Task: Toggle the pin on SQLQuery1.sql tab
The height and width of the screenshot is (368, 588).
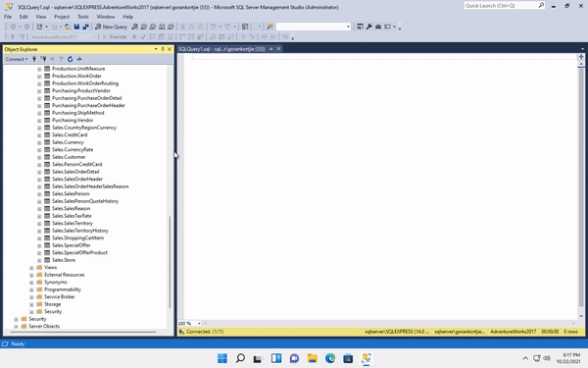Action: [x=270, y=49]
